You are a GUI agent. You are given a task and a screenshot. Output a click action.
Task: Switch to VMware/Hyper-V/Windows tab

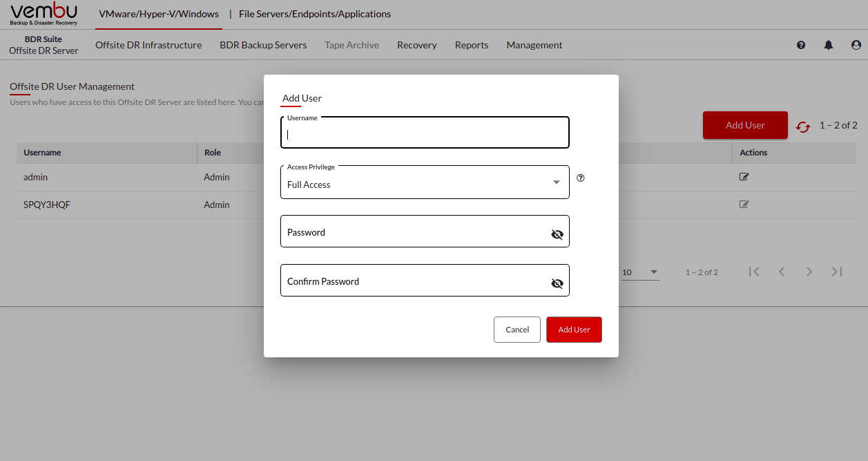tap(159, 14)
